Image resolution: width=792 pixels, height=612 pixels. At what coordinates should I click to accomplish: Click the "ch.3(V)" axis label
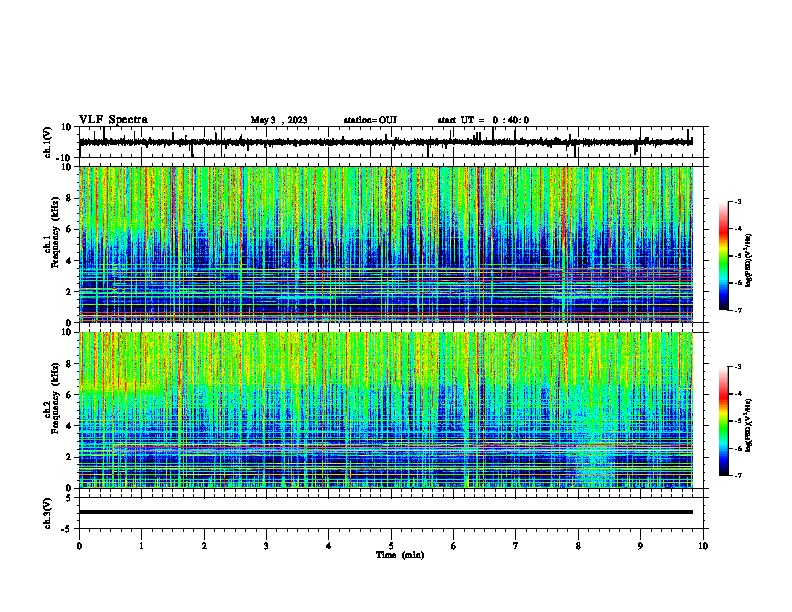point(48,513)
